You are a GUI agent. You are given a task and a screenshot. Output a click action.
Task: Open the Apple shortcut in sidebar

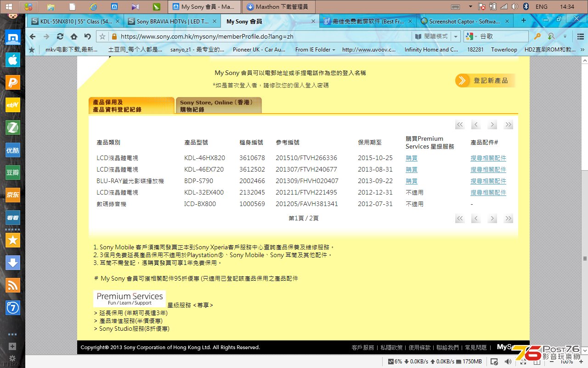tap(12, 60)
